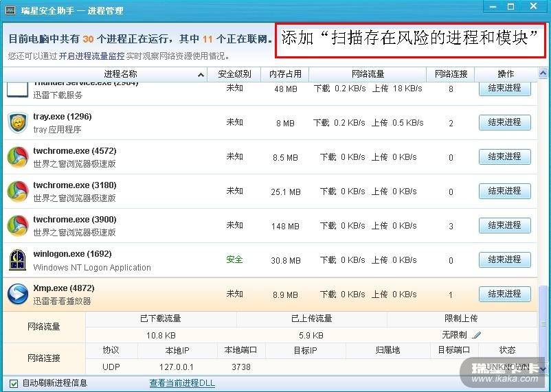Image resolution: width=551 pixels, height=392 pixels.
Task: Click the scrollbar up arrow
Action: [x=543, y=73]
